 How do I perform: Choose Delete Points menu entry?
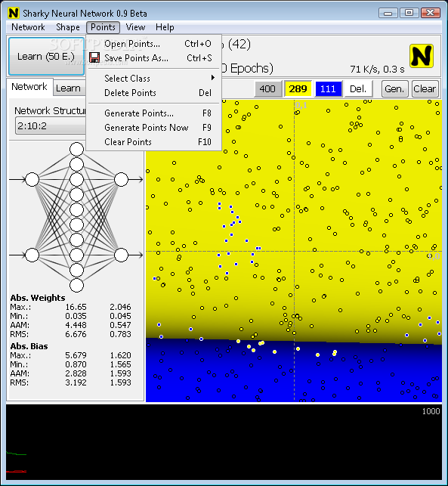pos(153,93)
